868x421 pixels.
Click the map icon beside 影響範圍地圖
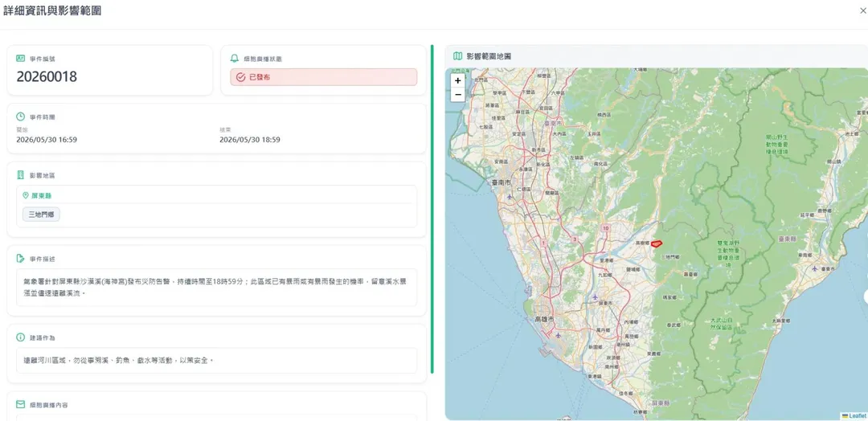click(x=458, y=56)
